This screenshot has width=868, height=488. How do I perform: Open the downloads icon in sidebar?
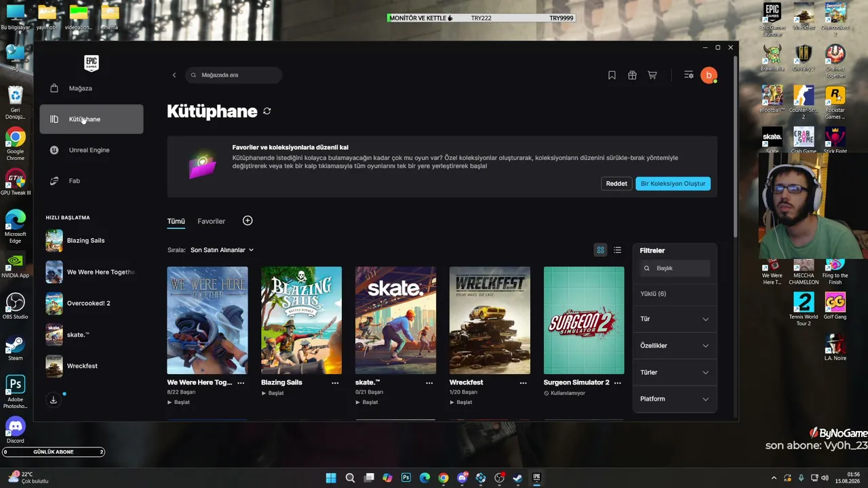(54, 400)
